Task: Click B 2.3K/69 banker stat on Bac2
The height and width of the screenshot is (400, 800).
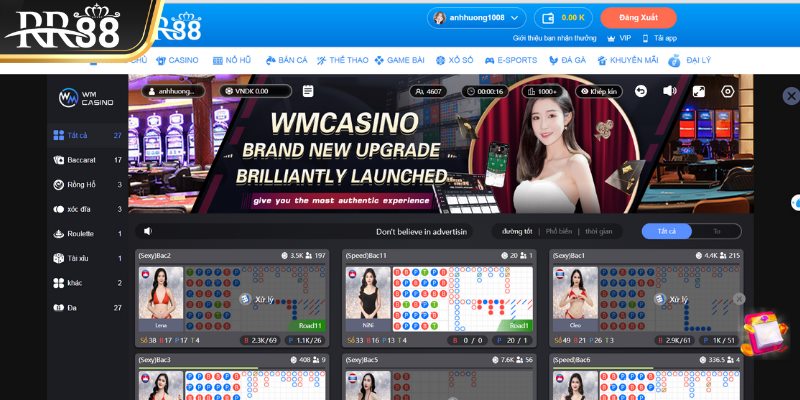Action: (260, 340)
